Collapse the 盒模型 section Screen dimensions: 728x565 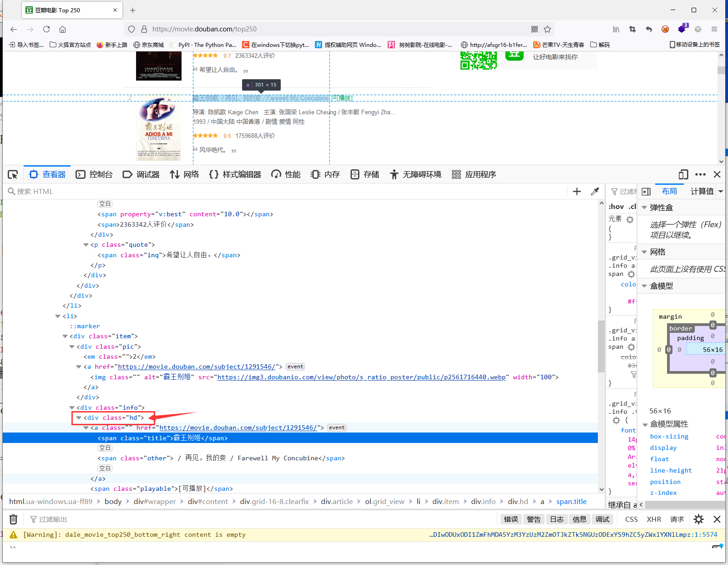pos(644,285)
